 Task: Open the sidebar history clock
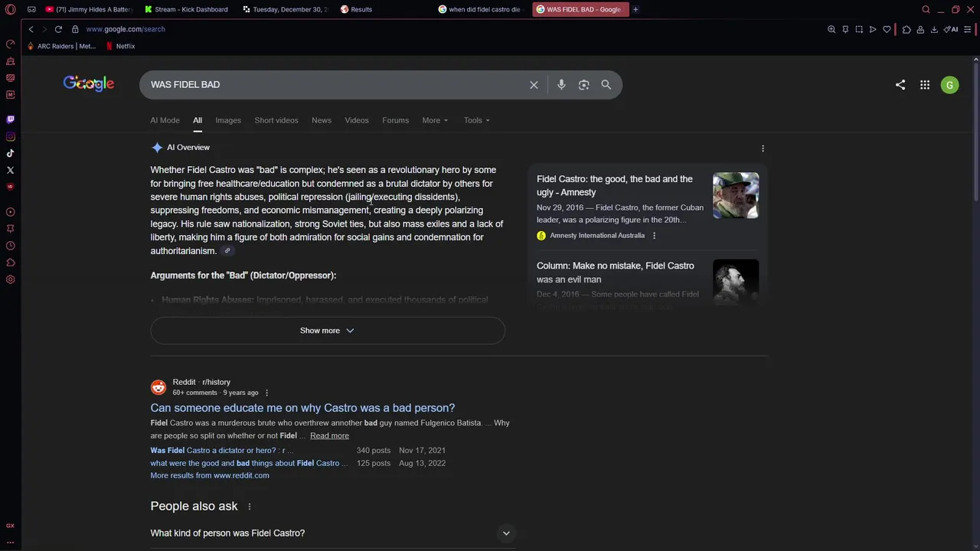pos(10,246)
